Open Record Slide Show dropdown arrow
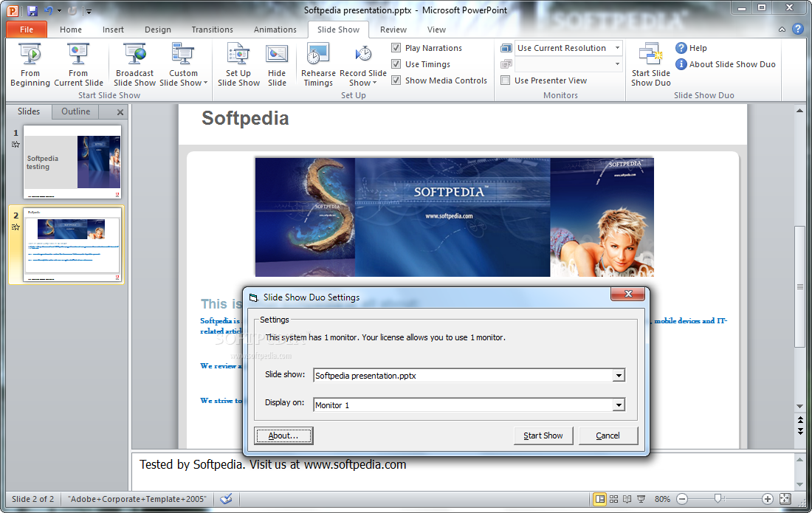The image size is (812, 513). pos(374,83)
